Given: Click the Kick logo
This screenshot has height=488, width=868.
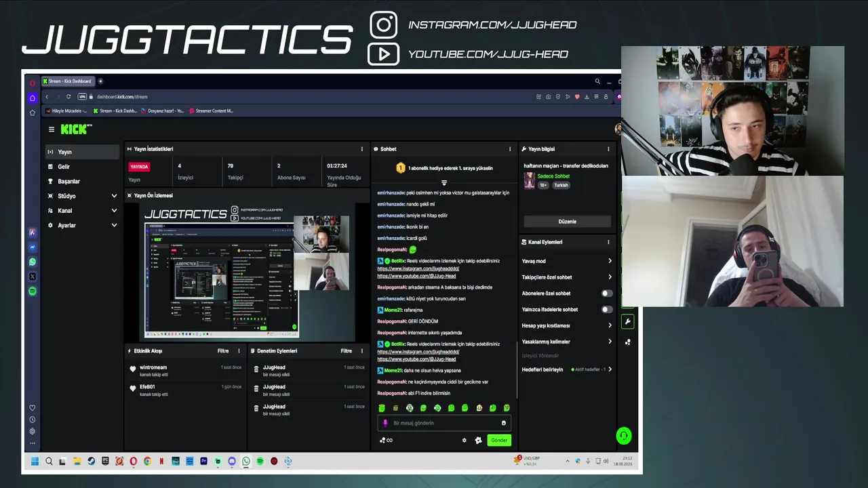Looking at the screenshot, I should click(76, 129).
